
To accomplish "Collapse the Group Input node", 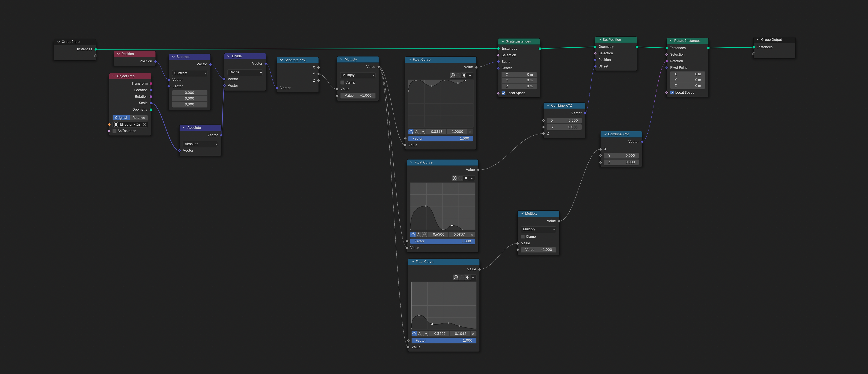I will [x=59, y=42].
